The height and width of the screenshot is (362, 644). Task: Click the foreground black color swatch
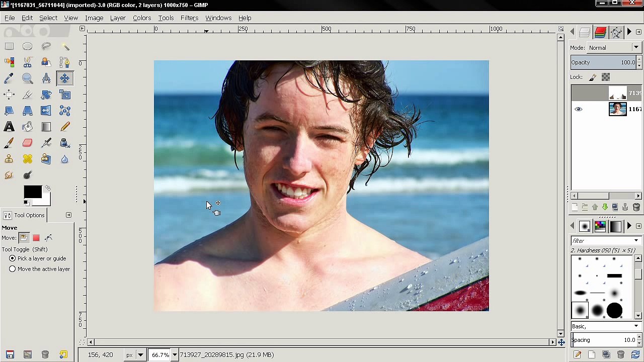[33, 192]
